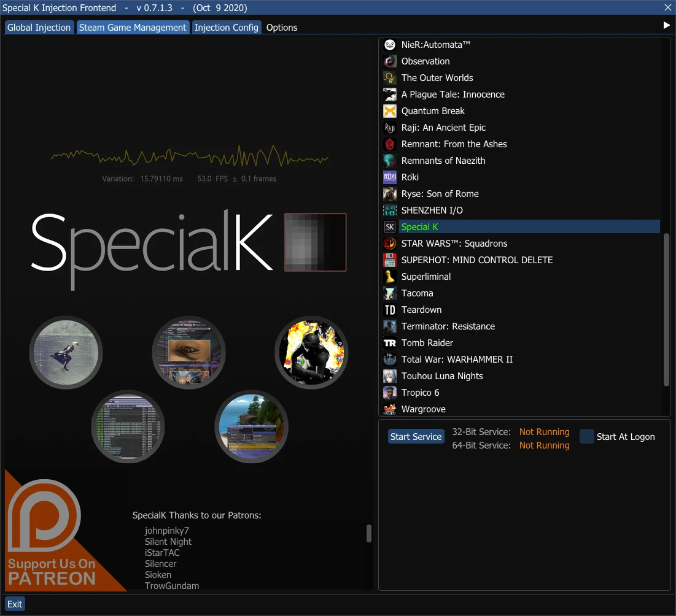Click patron name iStarTAC

[162, 553]
